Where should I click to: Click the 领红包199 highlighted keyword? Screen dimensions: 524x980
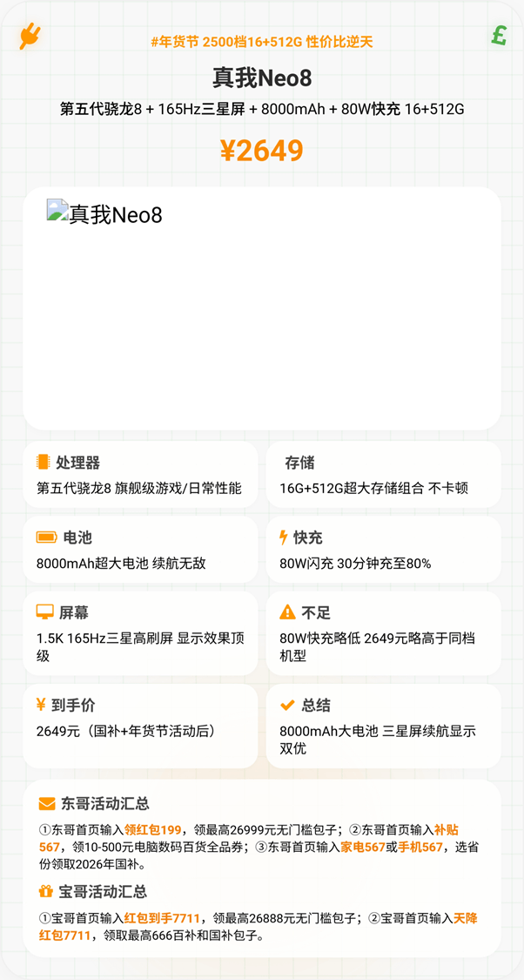click(152, 829)
